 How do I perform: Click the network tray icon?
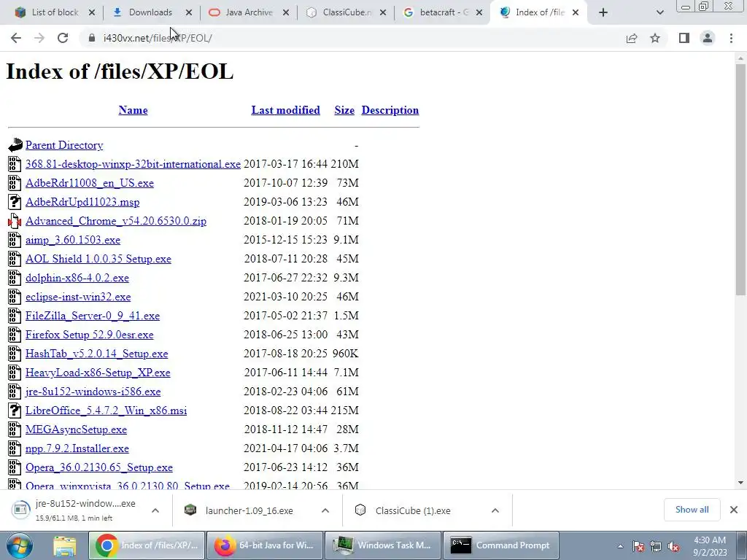(x=656, y=547)
